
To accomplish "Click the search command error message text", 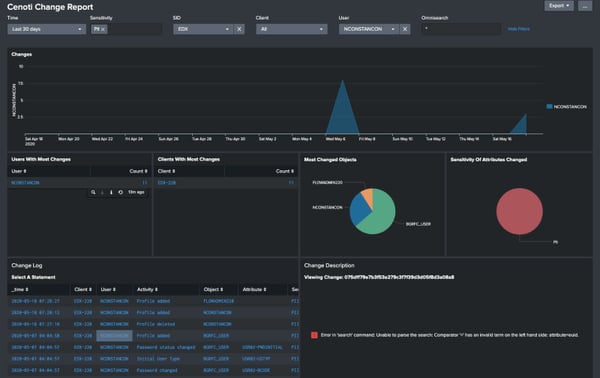I will click(x=450, y=335).
